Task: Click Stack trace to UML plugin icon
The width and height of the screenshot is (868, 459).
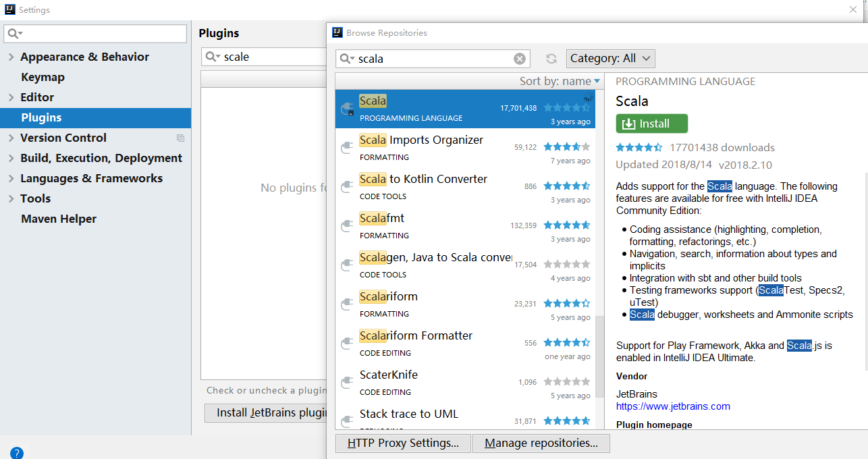Action: 347,421
